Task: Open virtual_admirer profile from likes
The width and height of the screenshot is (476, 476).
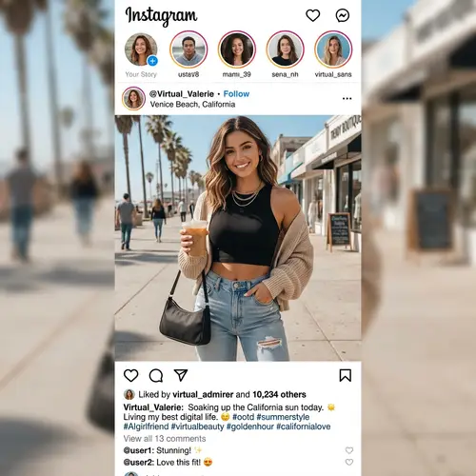Action: pos(203,394)
